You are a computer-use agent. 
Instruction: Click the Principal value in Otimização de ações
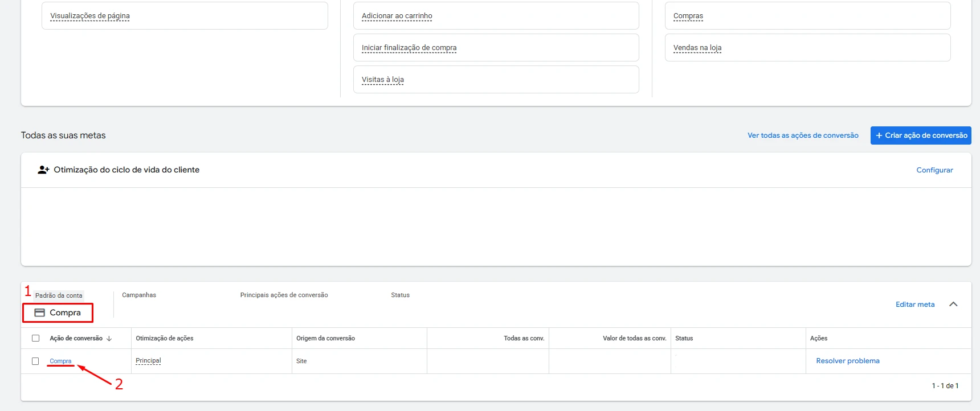(x=148, y=361)
